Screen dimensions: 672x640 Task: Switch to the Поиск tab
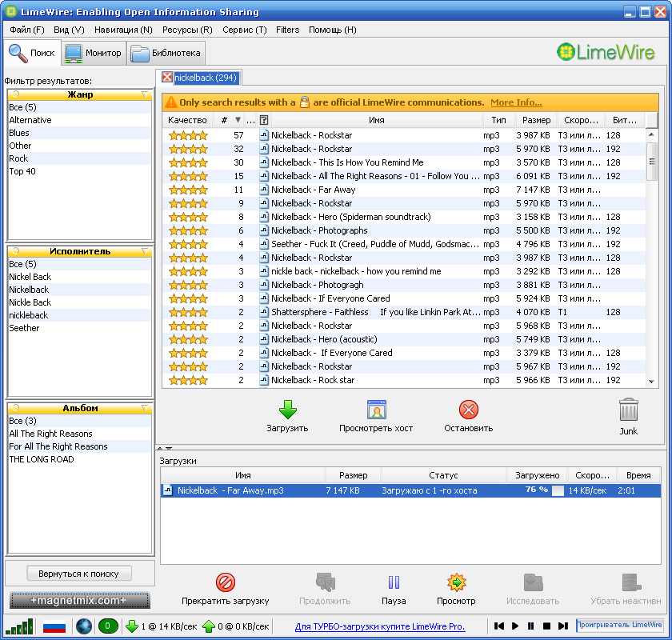coord(33,53)
